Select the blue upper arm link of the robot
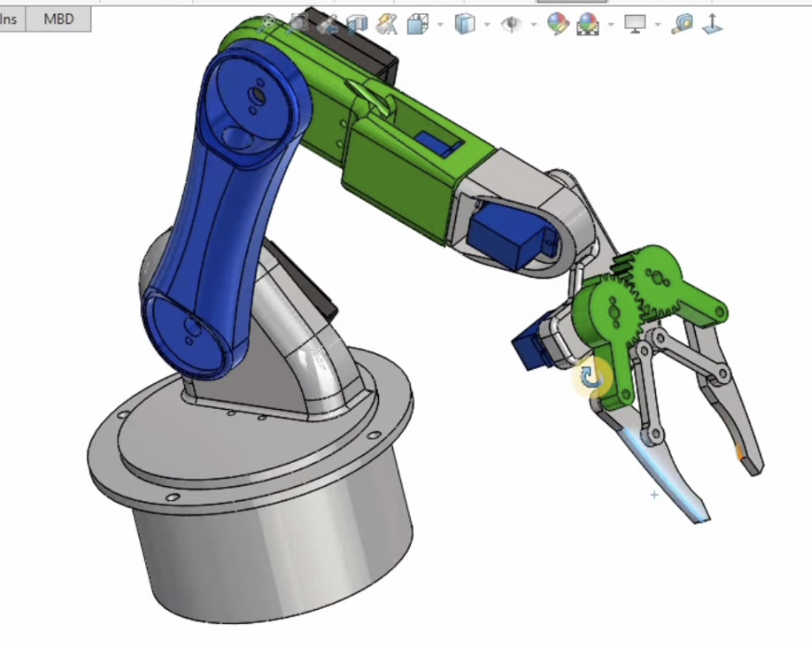 coord(220,218)
